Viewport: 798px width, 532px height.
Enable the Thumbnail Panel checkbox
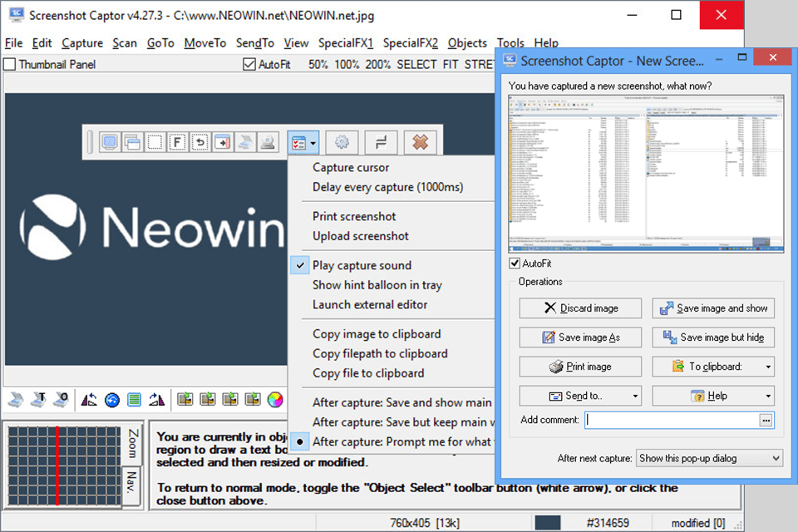point(10,64)
